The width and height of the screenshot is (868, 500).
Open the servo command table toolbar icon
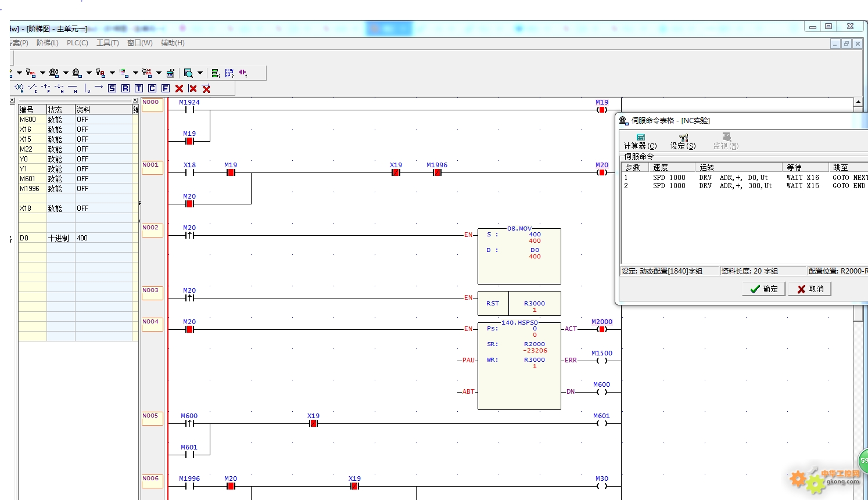77,73
